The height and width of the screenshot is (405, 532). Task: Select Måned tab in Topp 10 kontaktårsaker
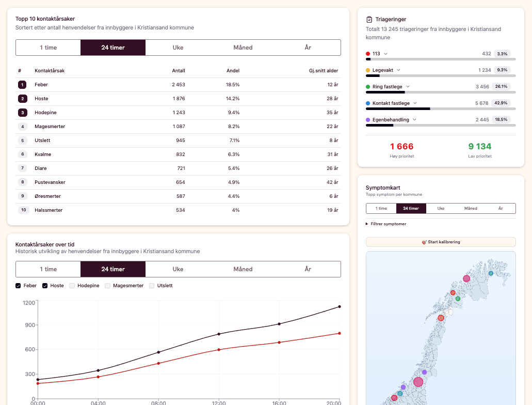243,48
